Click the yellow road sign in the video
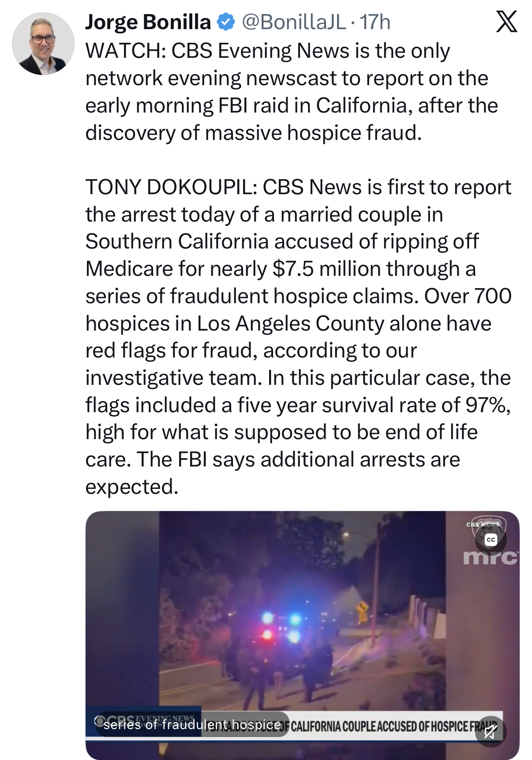Image resolution: width=532 pixels, height=760 pixels. pos(363,610)
